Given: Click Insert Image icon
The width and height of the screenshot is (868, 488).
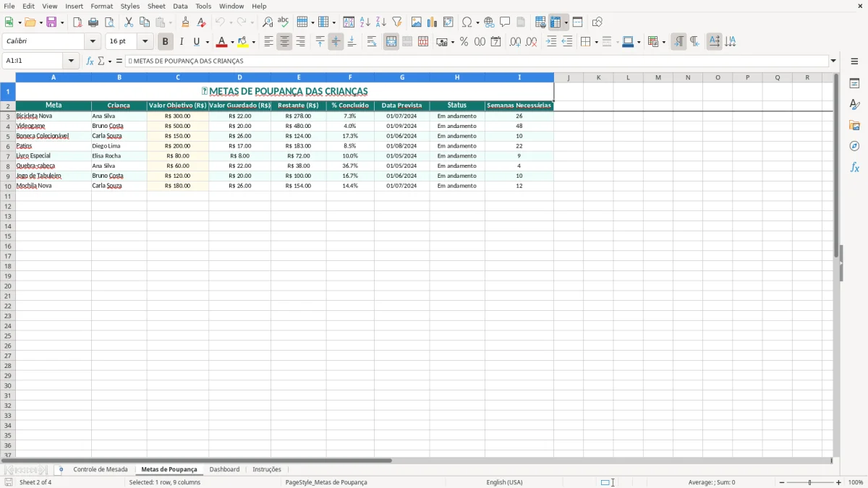Looking at the screenshot, I should [x=417, y=22].
